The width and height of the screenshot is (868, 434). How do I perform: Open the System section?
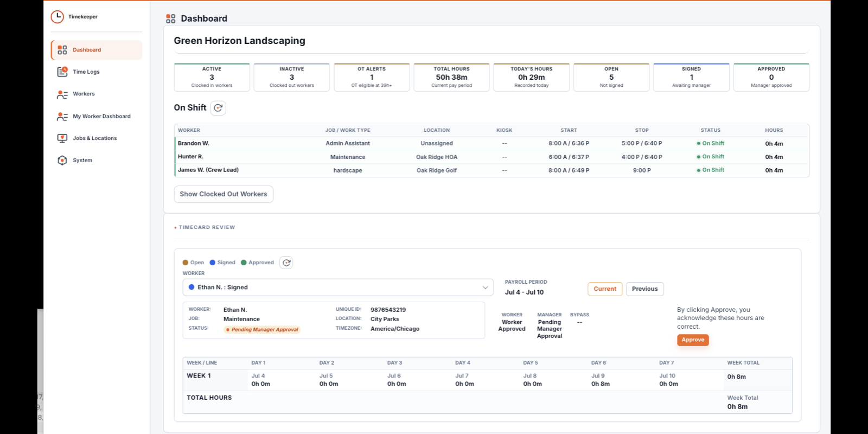[97, 161]
